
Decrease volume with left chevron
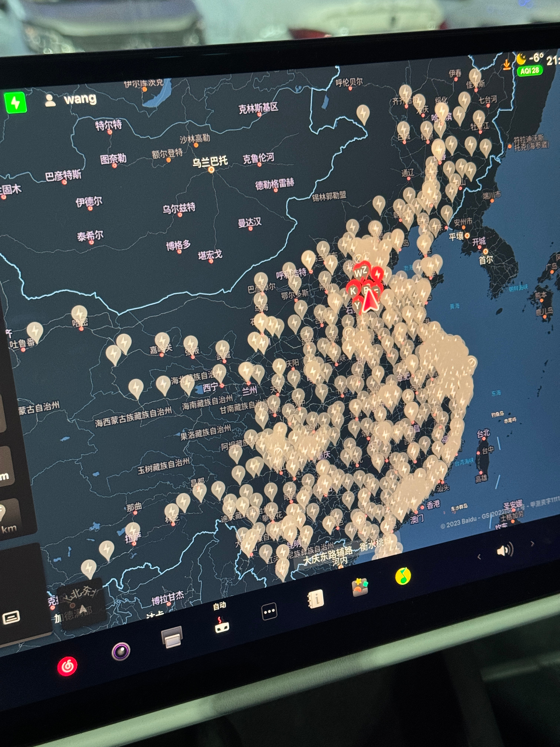pyautogui.click(x=479, y=557)
